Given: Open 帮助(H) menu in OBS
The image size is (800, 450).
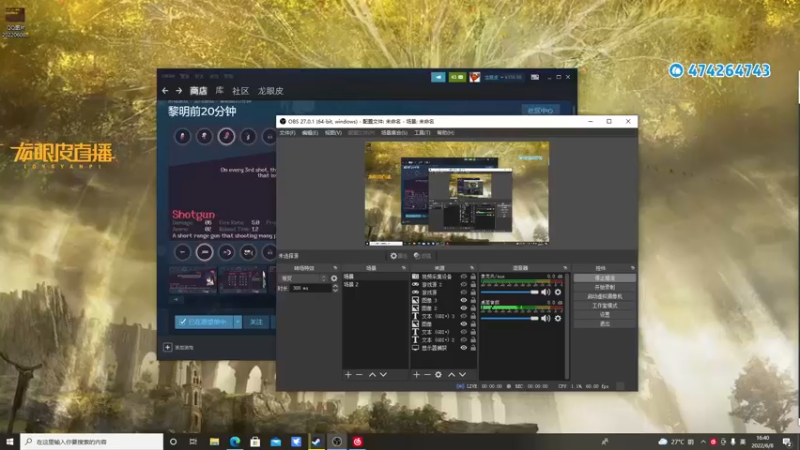Looking at the screenshot, I should tap(445, 133).
